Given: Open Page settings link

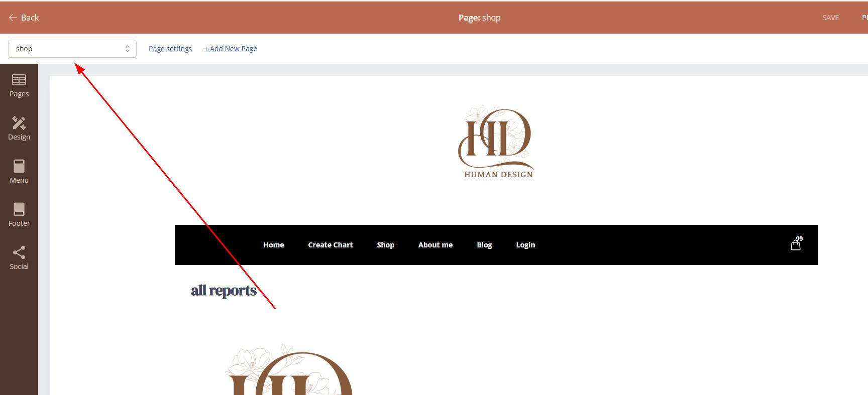Looking at the screenshot, I should click(170, 49).
